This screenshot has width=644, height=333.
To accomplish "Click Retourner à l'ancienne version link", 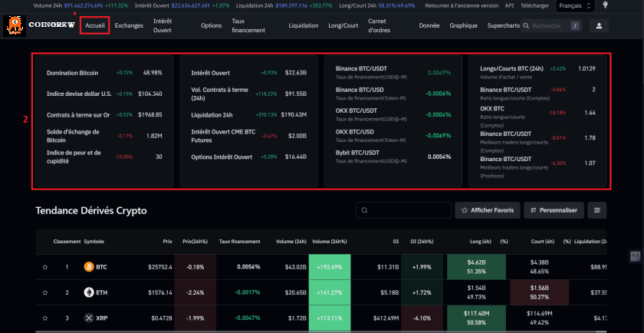I will (x=469, y=5).
